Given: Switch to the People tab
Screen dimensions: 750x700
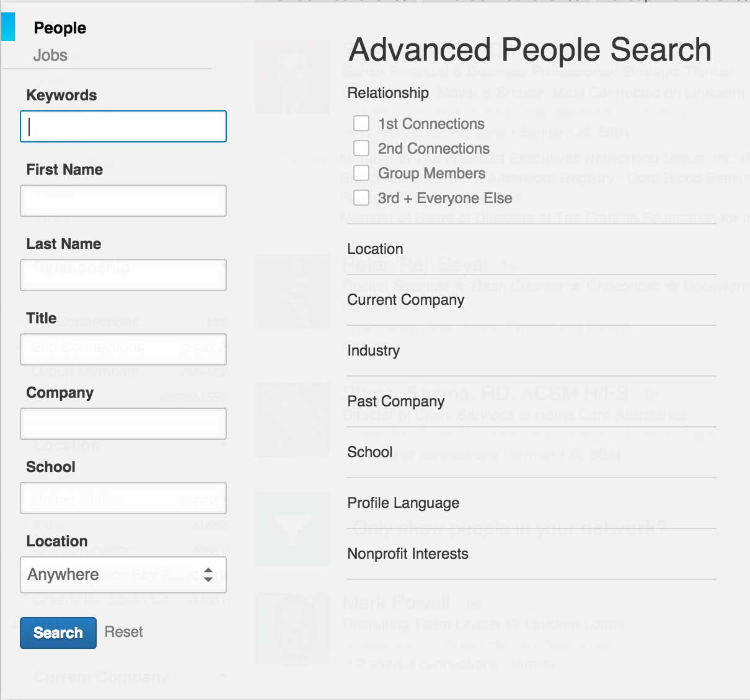Looking at the screenshot, I should point(60,28).
